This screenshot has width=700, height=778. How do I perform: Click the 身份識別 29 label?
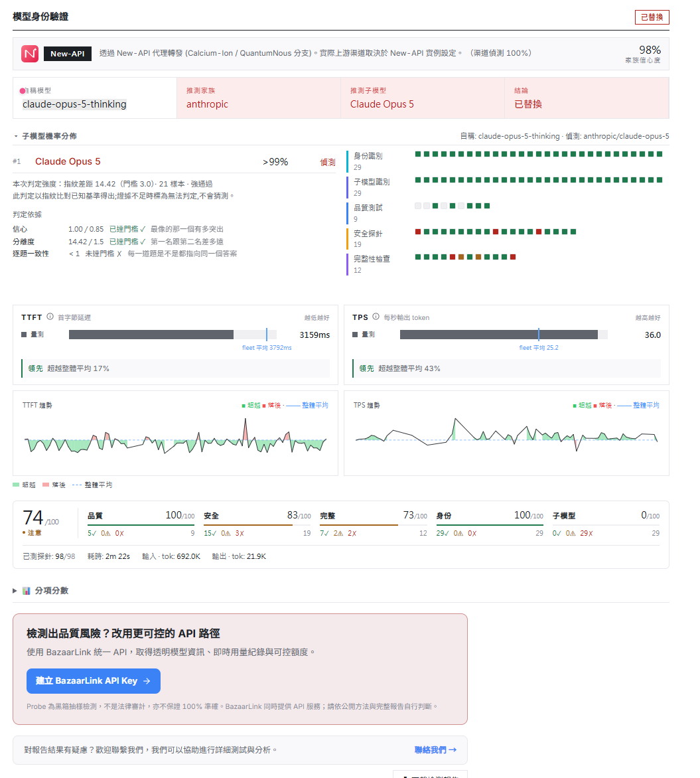(368, 161)
